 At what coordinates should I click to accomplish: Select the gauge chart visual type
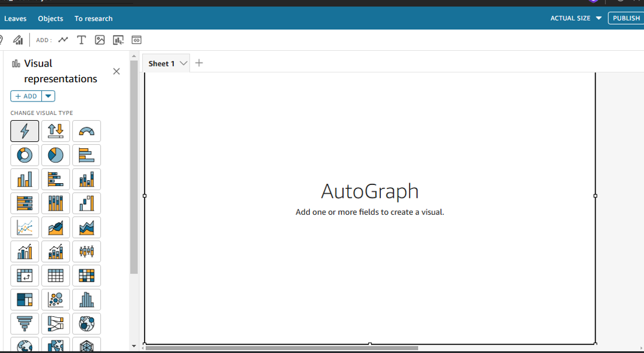pos(86,131)
